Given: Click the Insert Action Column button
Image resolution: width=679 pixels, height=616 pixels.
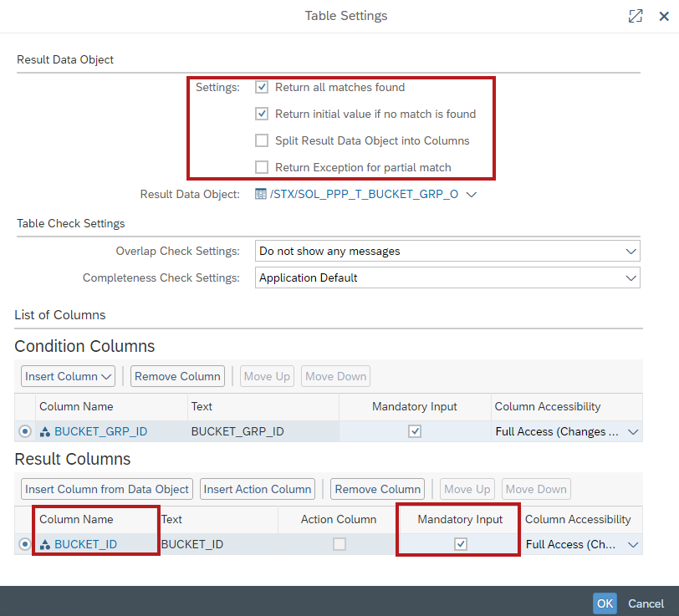Looking at the screenshot, I should click(x=258, y=490).
